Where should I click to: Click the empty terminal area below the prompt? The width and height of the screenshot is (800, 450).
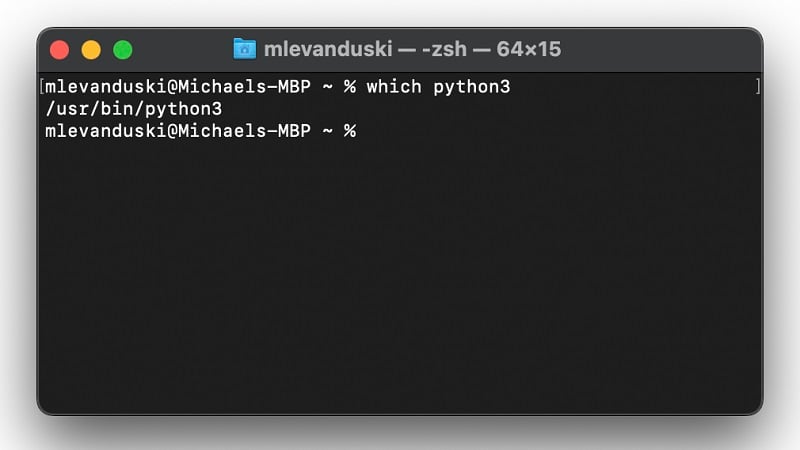[x=400, y=280]
